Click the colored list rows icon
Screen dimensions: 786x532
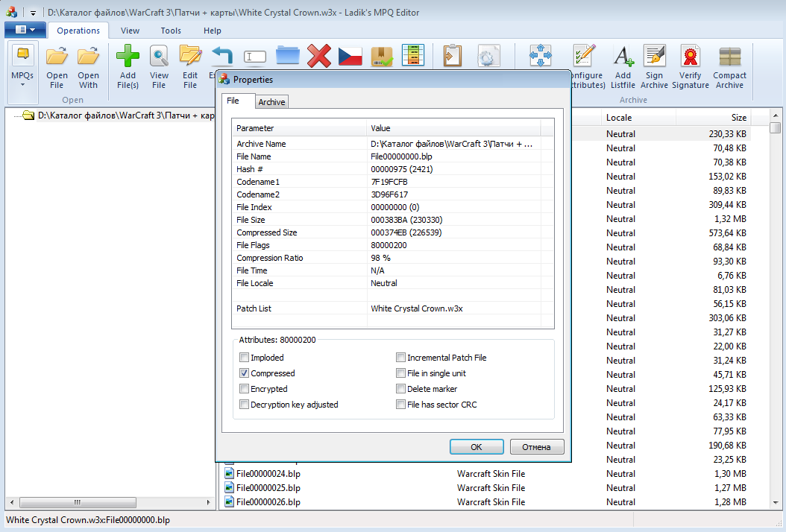tap(413, 56)
